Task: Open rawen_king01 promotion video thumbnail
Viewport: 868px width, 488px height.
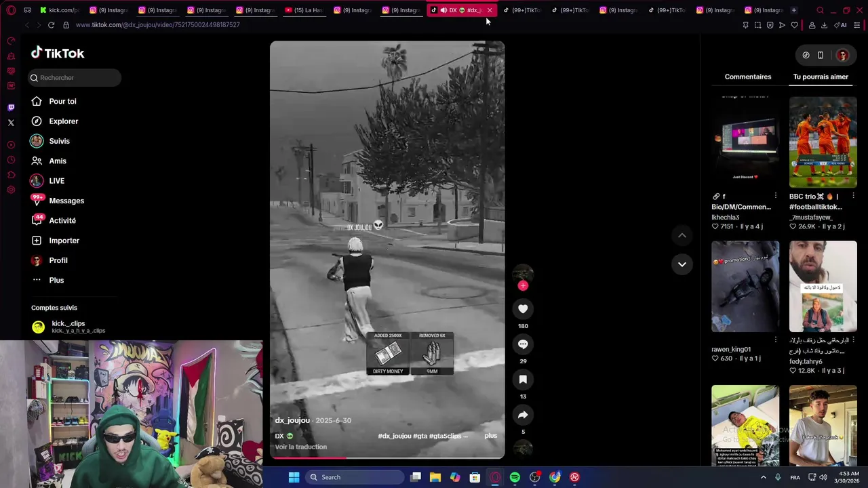Action: 745,287
